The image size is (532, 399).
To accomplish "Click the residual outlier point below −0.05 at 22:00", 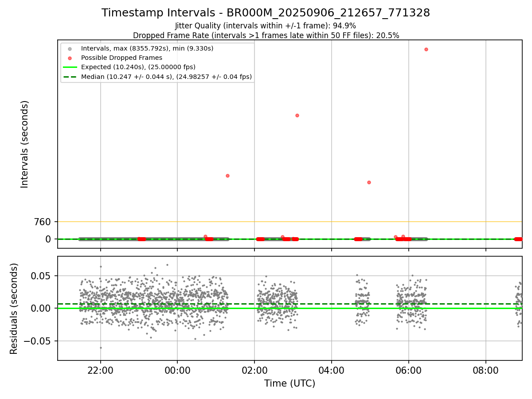I will tap(101, 348).
